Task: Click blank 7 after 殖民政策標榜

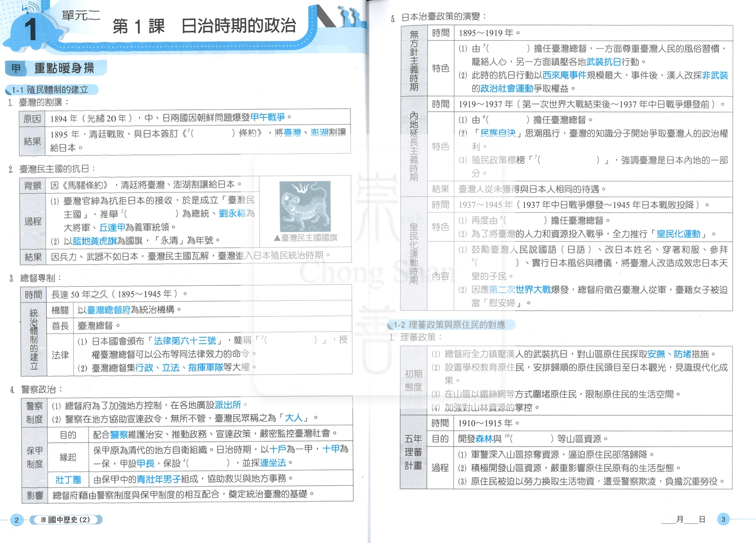Action: point(567,160)
